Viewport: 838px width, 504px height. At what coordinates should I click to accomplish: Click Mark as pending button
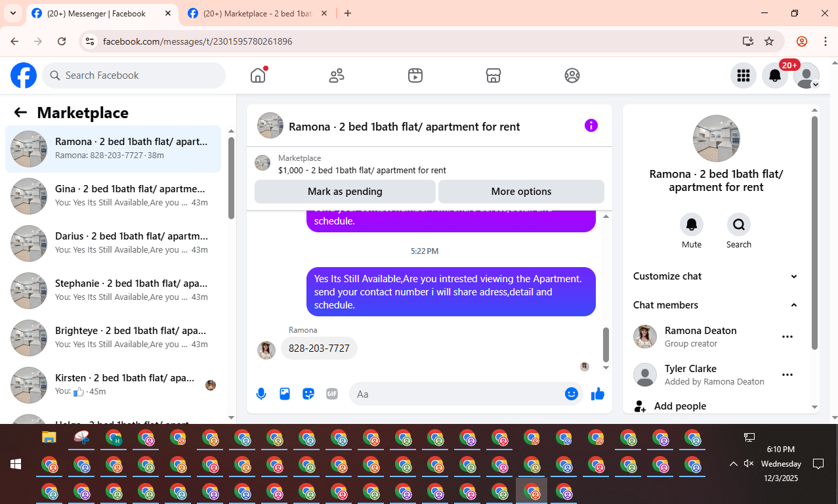[345, 192]
